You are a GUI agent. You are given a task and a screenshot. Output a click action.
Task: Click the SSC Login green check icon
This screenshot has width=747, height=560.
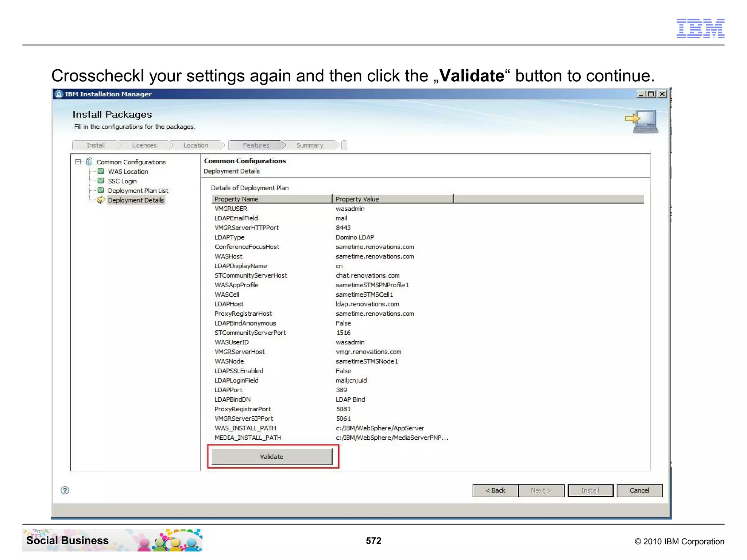101,181
